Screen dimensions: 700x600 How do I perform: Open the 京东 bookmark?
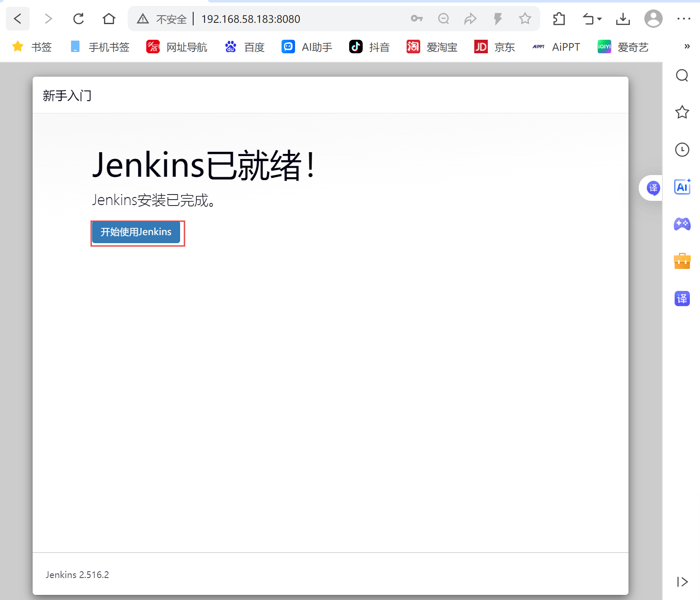point(495,47)
